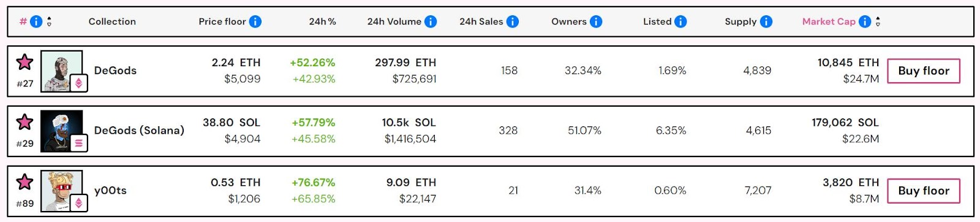Click the info icon beside Listed
This screenshot has height=222, width=980.
click(x=680, y=21)
